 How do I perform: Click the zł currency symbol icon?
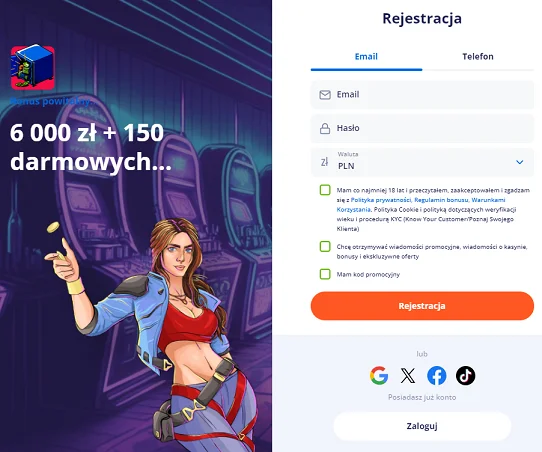[324, 162]
